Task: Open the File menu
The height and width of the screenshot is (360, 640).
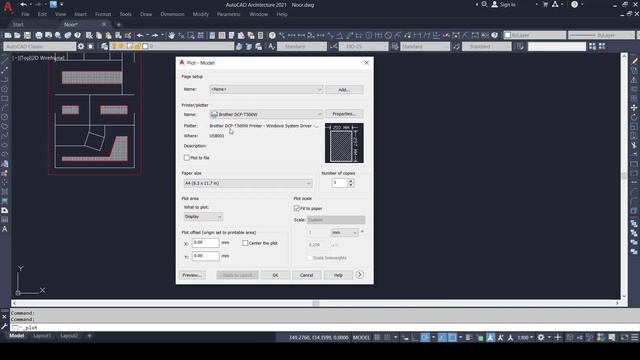Action: tap(25, 14)
